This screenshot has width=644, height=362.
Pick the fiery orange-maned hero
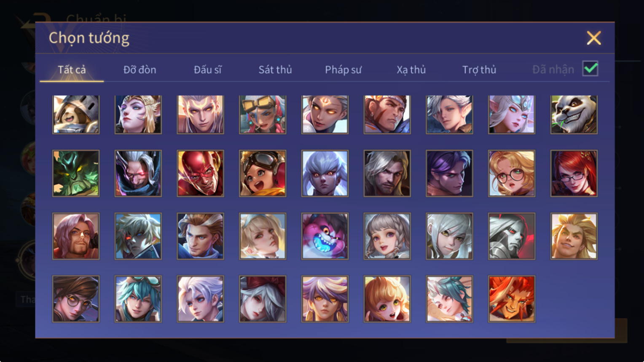pyautogui.click(x=511, y=299)
